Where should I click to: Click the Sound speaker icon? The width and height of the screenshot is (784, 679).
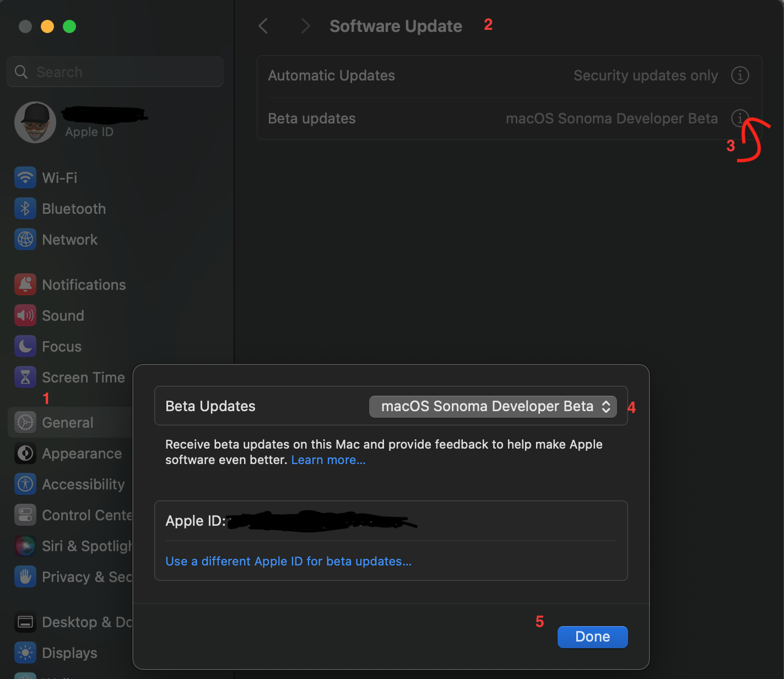[x=25, y=315]
